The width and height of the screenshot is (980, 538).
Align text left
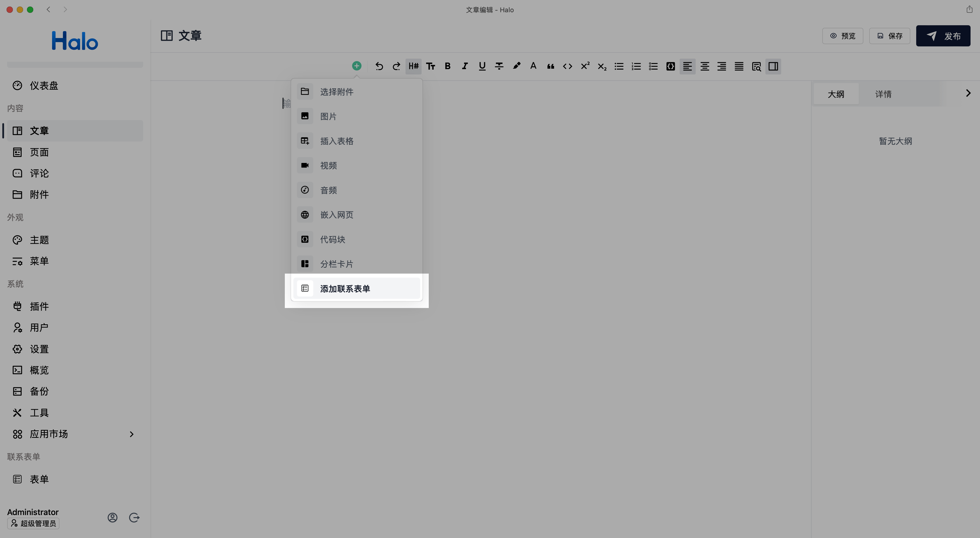688,66
